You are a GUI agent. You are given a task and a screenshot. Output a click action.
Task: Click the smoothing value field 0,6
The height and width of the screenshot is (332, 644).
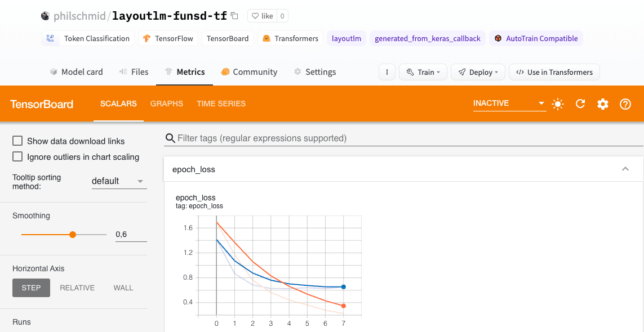131,235
